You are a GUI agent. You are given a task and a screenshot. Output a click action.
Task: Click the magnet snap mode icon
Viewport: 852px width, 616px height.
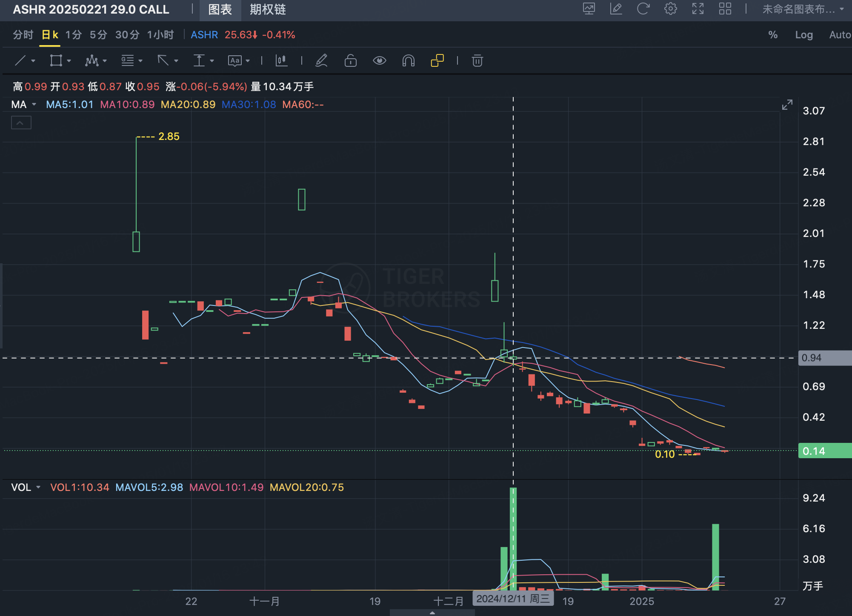(408, 61)
